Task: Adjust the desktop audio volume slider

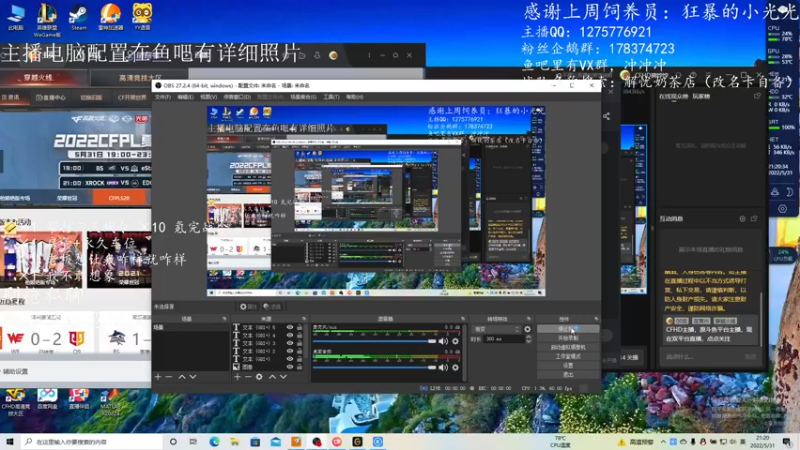Action: (x=374, y=367)
